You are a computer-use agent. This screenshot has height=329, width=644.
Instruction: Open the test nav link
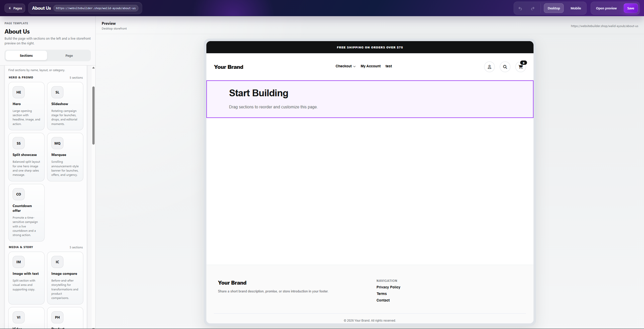pyautogui.click(x=388, y=66)
